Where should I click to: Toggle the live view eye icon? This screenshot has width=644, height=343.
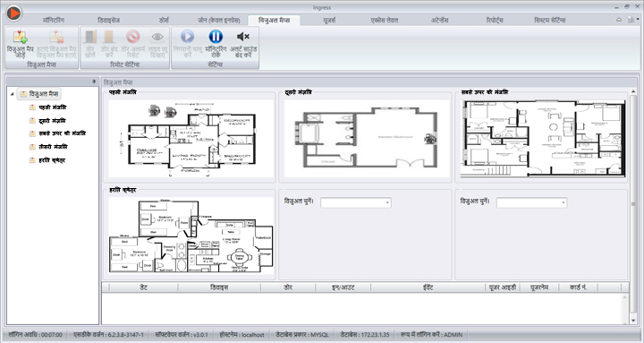157,37
